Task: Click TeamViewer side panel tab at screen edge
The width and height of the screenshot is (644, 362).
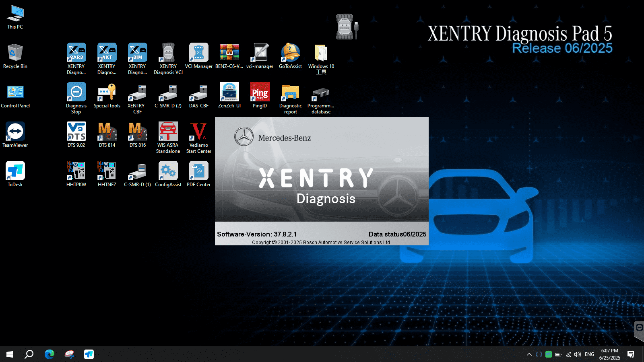Action: (x=639, y=331)
